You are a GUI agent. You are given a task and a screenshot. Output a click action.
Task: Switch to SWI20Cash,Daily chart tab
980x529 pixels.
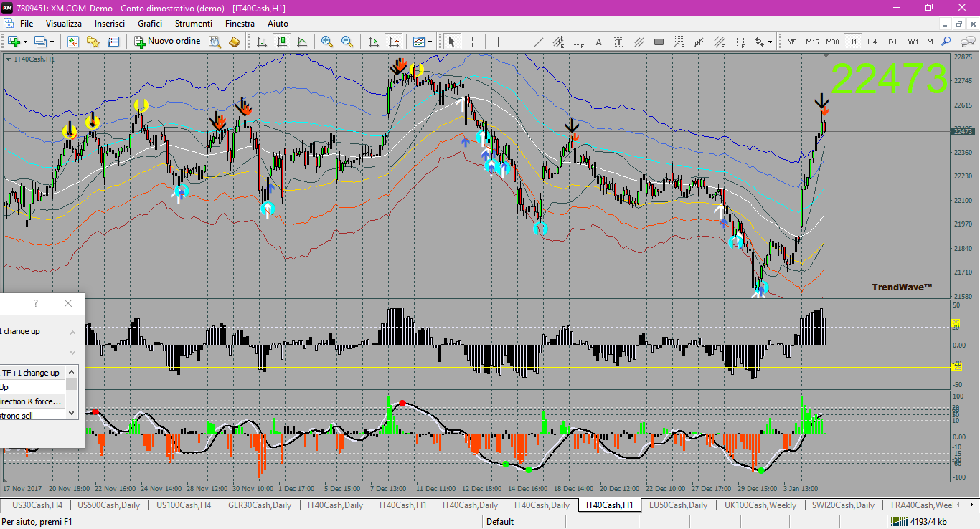[843, 505]
